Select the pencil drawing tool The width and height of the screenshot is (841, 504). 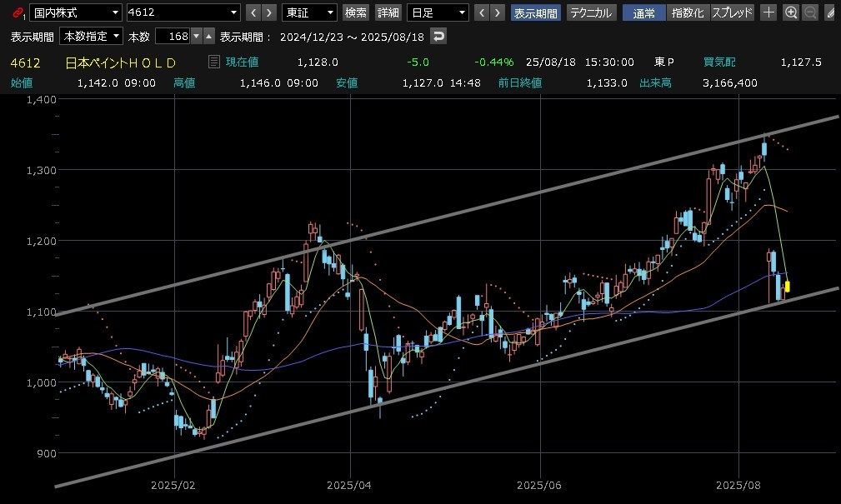831,12
